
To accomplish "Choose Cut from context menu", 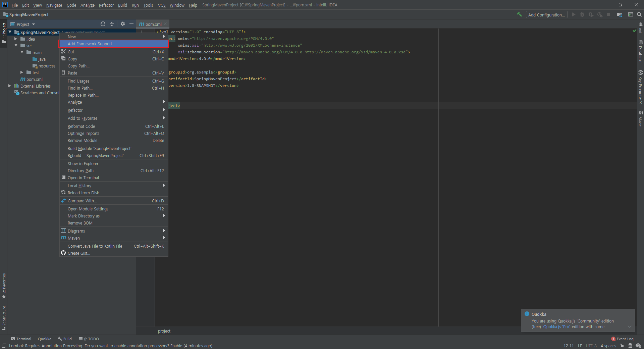I will click(114, 52).
